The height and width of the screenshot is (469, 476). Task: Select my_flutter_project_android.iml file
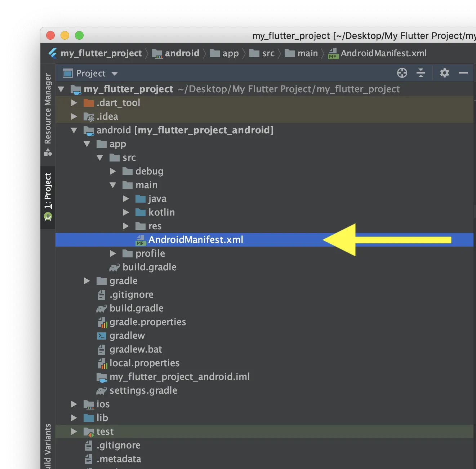(x=264, y=377)
